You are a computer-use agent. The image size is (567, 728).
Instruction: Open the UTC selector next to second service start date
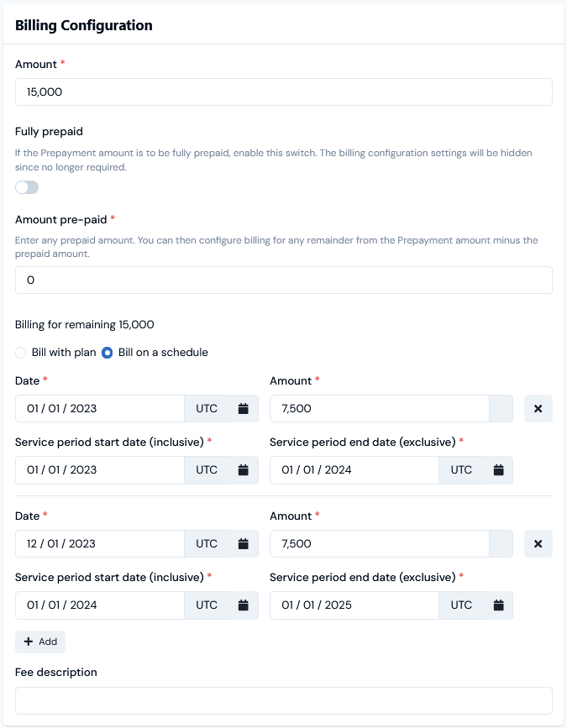(x=207, y=605)
